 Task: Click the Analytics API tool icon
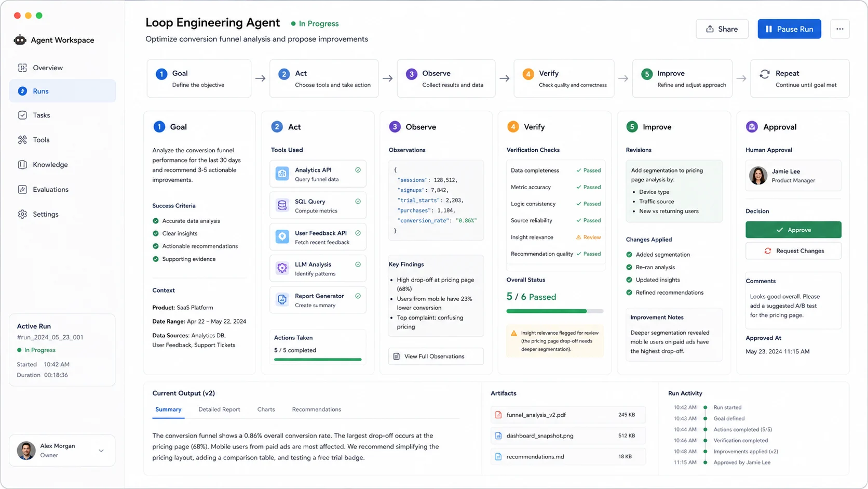(282, 174)
